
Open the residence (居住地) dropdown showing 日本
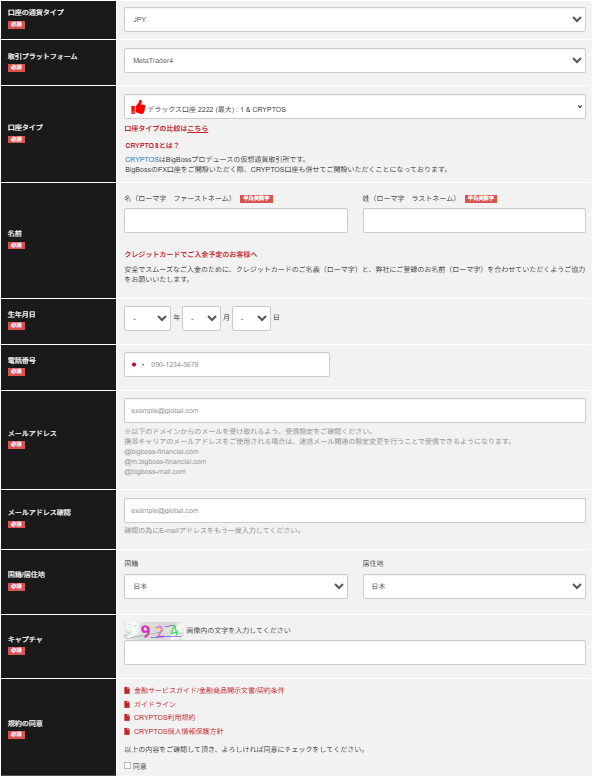(x=474, y=586)
